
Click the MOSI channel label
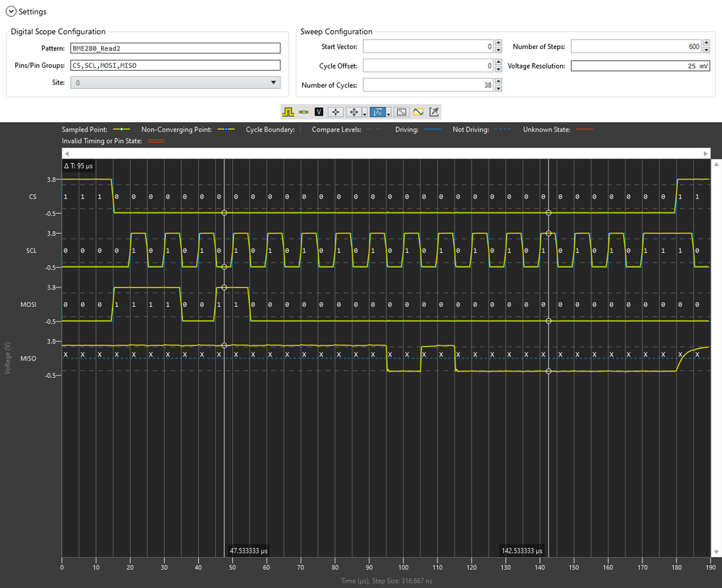pos(29,305)
